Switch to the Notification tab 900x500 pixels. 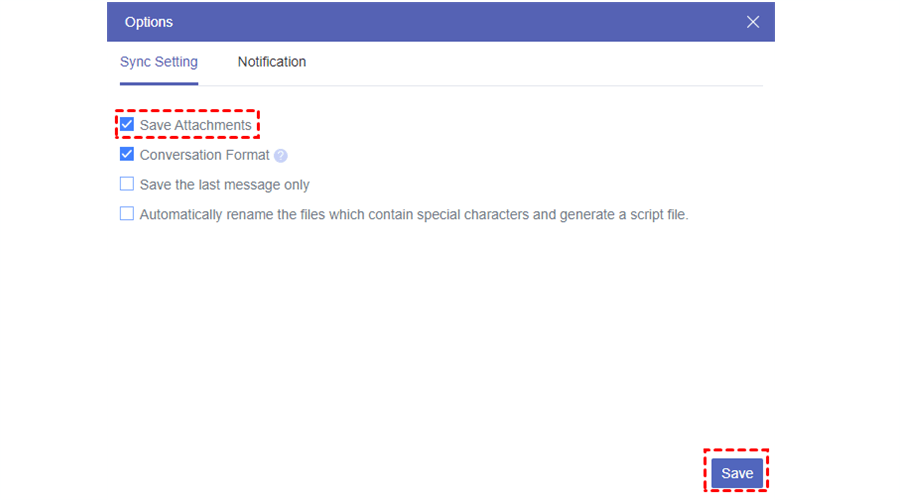(x=272, y=62)
